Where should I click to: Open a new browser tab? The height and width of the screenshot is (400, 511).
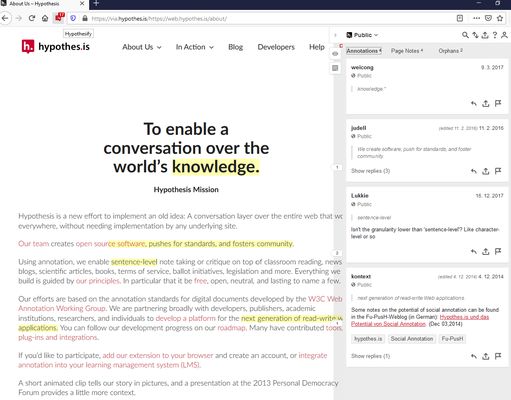(96, 4)
